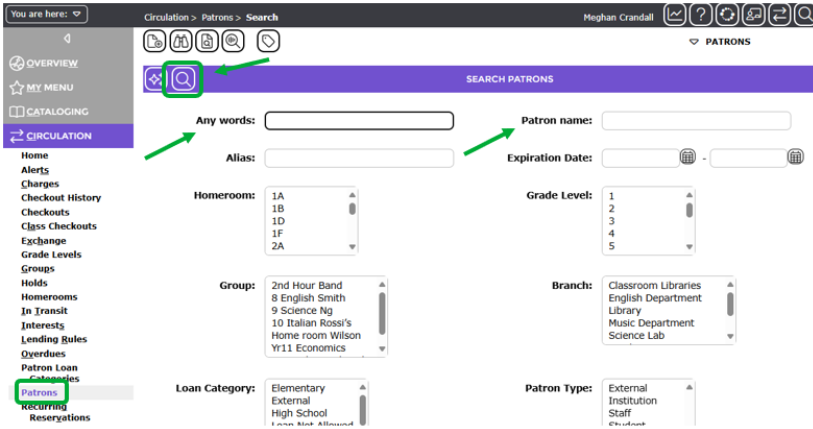Click the Patrons breadcrumb link
The height and width of the screenshot is (429, 813).
pyautogui.click(x=217, y=18)
